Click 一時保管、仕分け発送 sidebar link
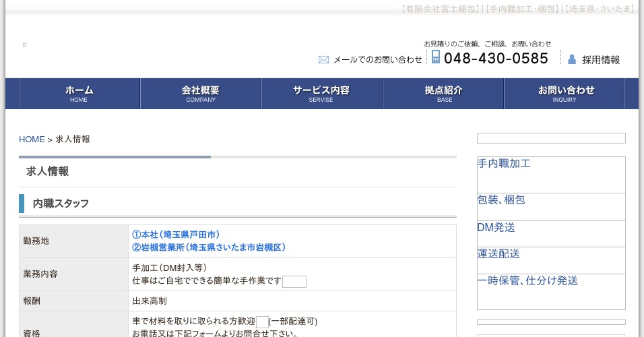 [527, 281]
